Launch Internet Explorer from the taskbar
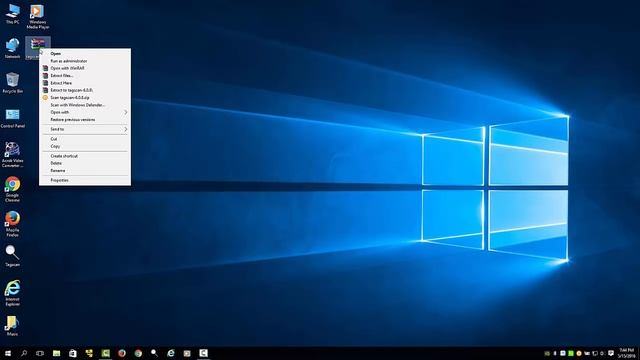This screenshot has width=640, height=360. [x=171, y=353]
